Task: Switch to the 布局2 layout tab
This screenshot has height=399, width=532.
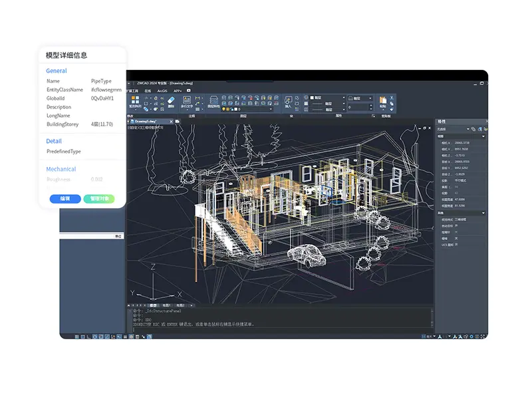Action: pyautogui.click(x=180, y=306)
